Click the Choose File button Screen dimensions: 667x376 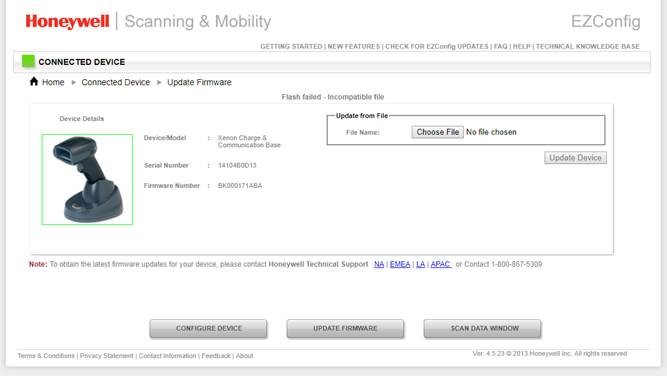tap(437, 132)
